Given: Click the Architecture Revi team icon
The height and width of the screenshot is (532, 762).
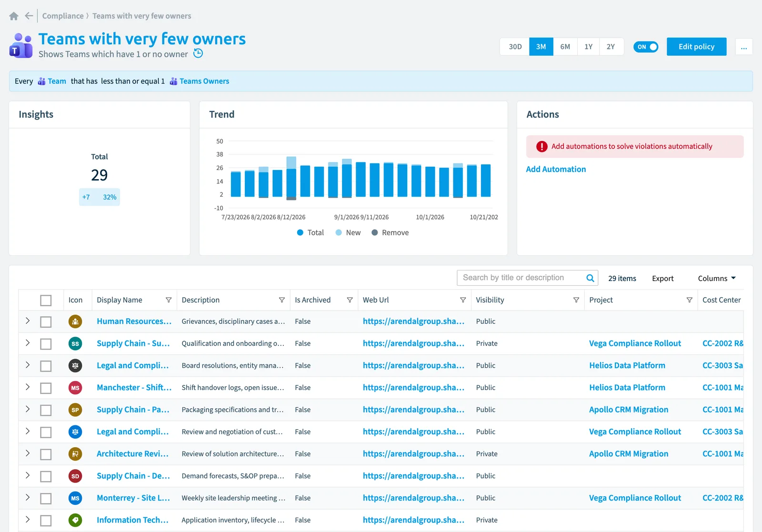Looking at the screenshot, I should click(75, 454).
